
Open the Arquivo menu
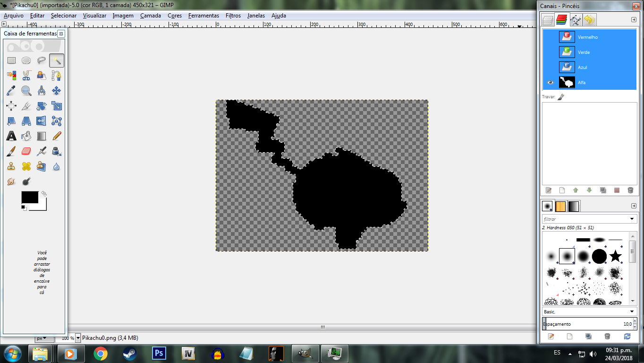(14, 16)
